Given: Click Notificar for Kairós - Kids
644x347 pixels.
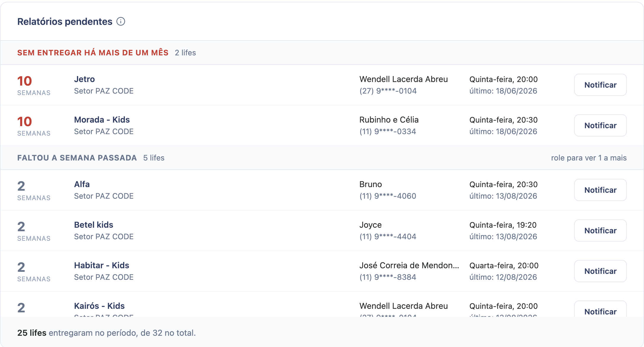Looking at the screenshot, I should coord(600,309).
